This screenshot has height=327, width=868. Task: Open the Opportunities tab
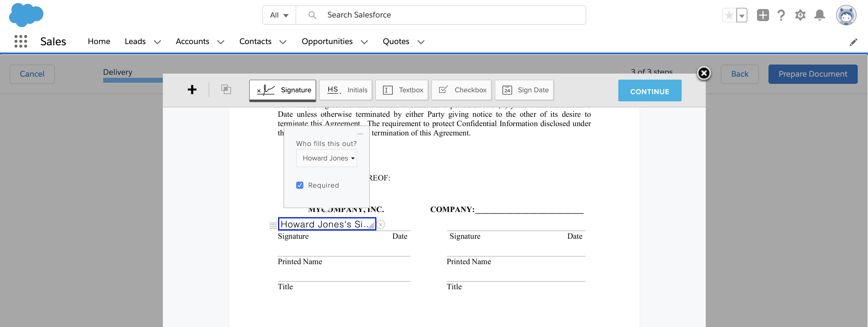tap(327, 41)
